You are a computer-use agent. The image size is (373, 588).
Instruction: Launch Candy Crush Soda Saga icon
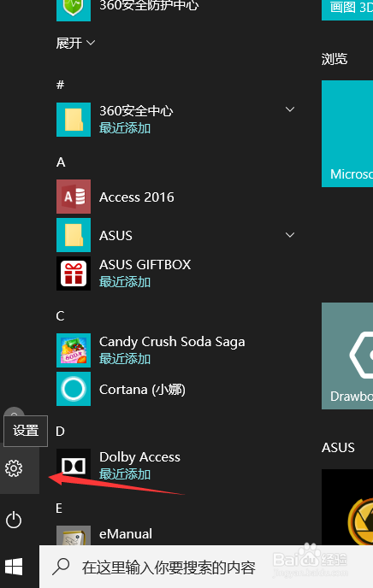74,350
